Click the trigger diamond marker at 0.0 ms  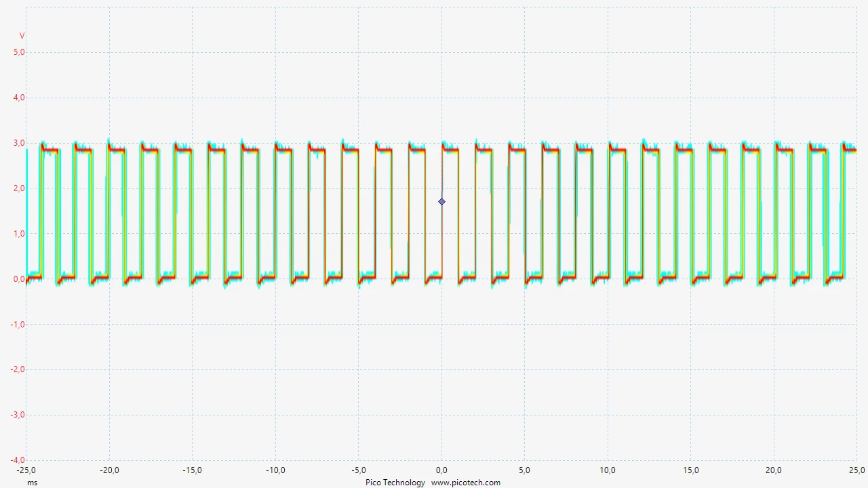441,202
